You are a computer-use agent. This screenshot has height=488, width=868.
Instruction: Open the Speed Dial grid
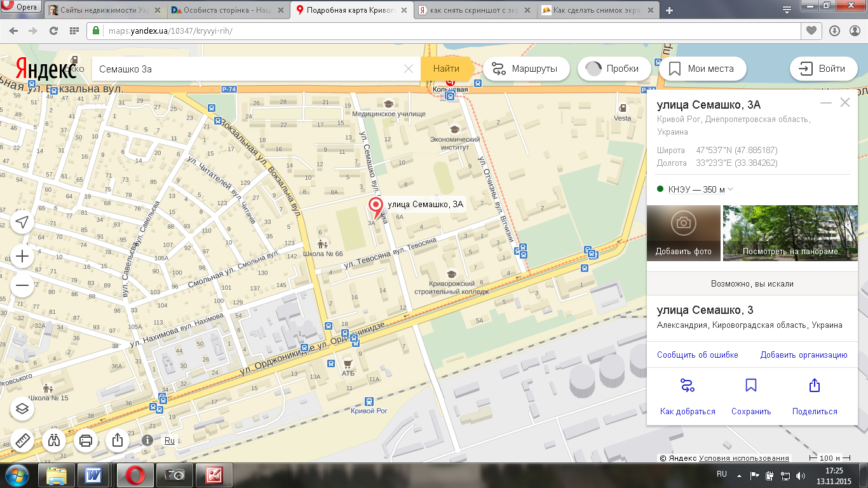coord(74,30)
